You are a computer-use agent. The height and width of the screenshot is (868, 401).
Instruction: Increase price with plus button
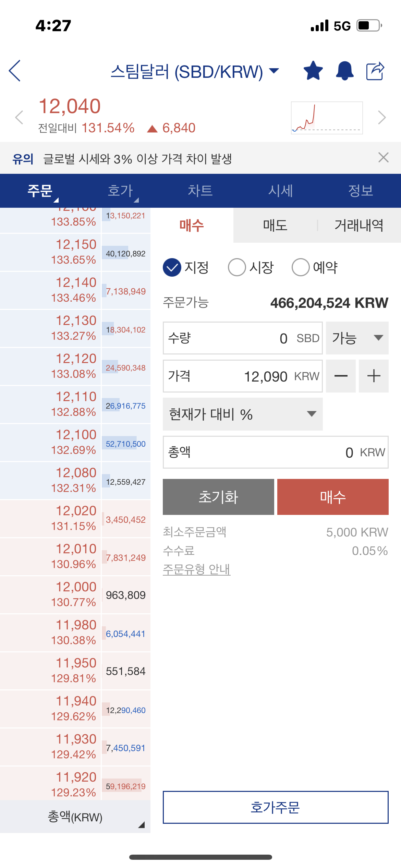374,376
